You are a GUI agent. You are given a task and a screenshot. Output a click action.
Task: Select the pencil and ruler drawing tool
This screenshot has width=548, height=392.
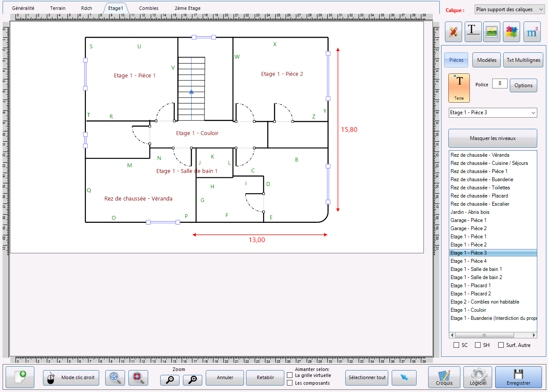click(453, 32)
